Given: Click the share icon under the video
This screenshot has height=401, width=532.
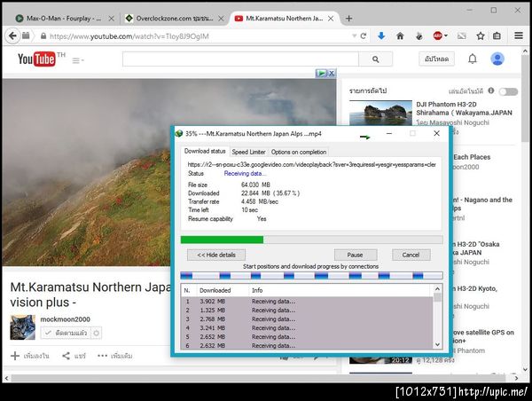Looking at the screenshot, I should point(66,356).
